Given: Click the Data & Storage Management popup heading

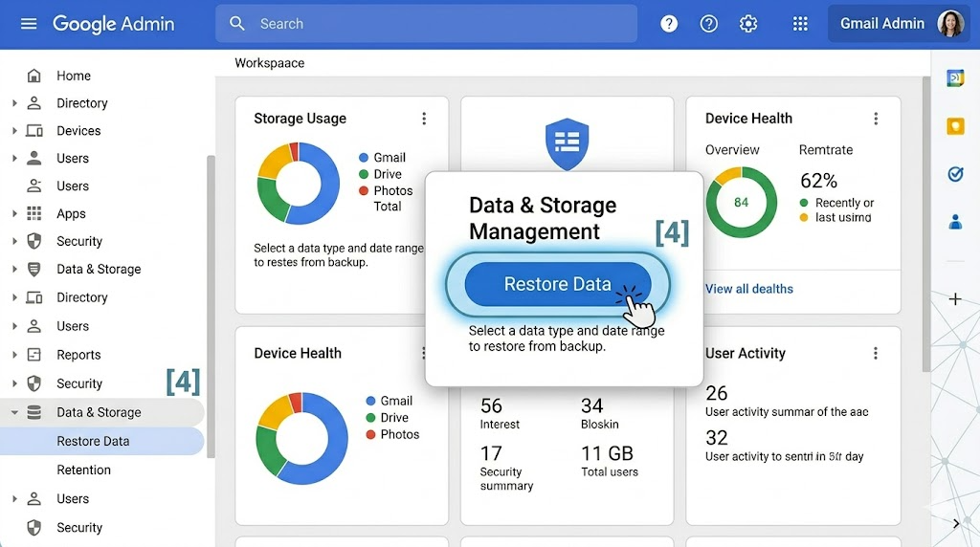Looking at the screenshot, I should pyautogui.click(x=543, y=218).
